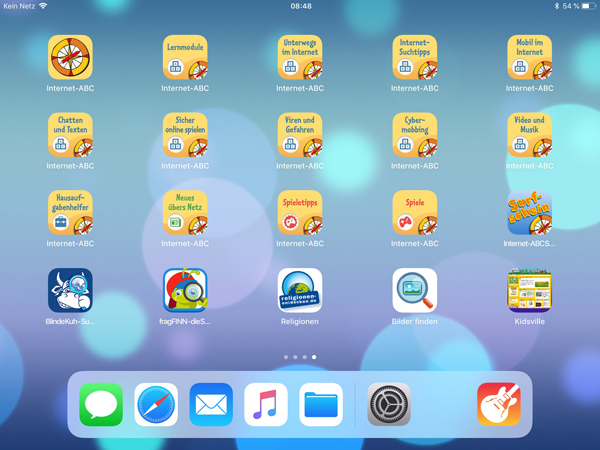Open the Viren und Gefahren app
The height and width of the screenshot is (450, 600).
[300, 135]
